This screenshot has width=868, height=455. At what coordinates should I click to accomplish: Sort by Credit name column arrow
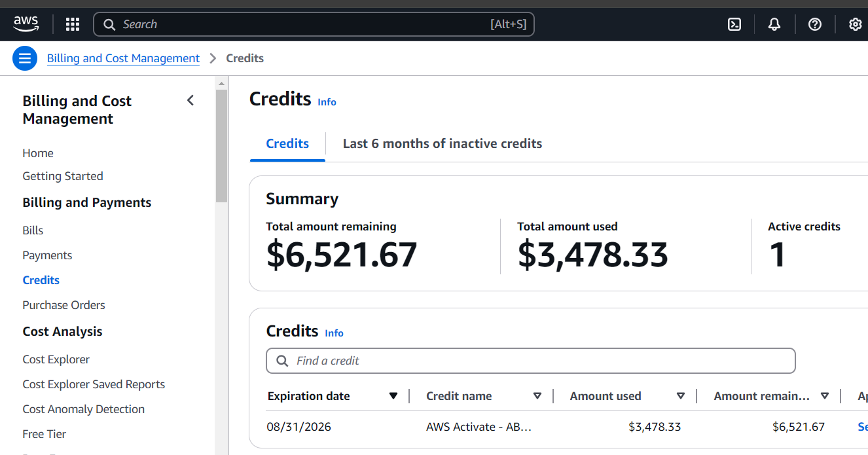tap(537, 396)
